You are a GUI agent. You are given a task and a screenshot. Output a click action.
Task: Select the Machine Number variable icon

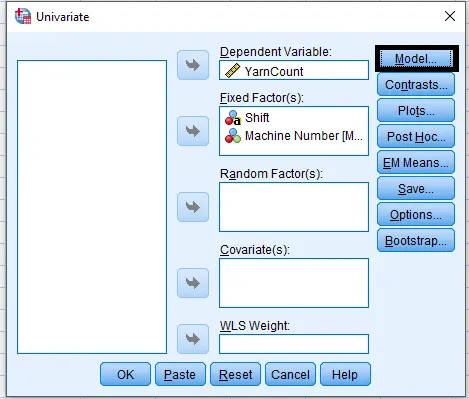[x=233, y=136]
